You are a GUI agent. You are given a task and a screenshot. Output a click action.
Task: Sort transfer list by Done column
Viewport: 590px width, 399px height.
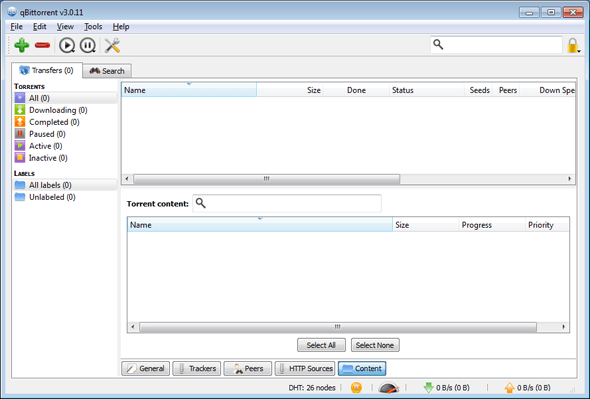coord(356,90)
